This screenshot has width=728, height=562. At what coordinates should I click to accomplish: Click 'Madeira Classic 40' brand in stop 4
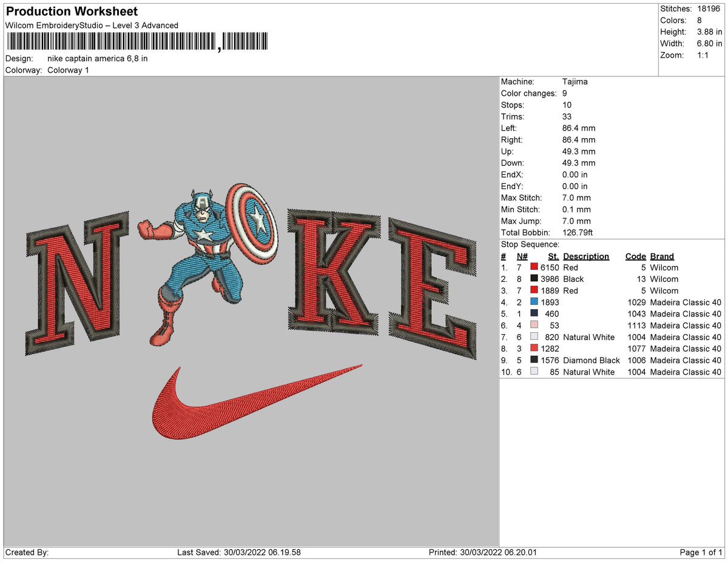coord(686,302)
